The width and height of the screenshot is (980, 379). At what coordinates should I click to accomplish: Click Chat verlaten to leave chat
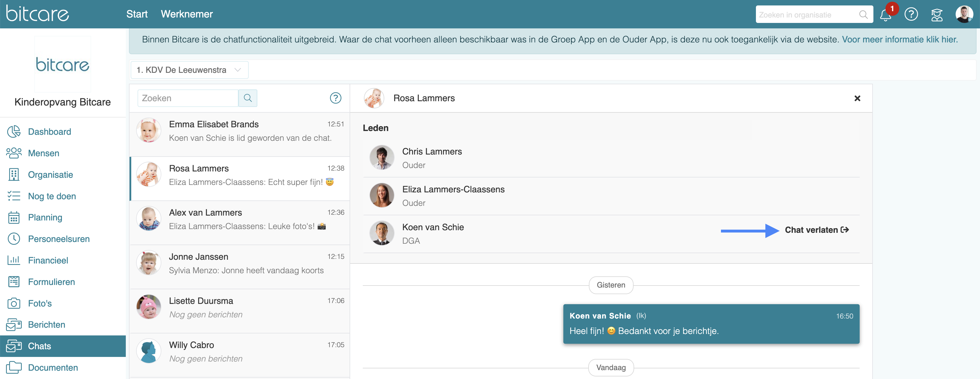(816, 230)
